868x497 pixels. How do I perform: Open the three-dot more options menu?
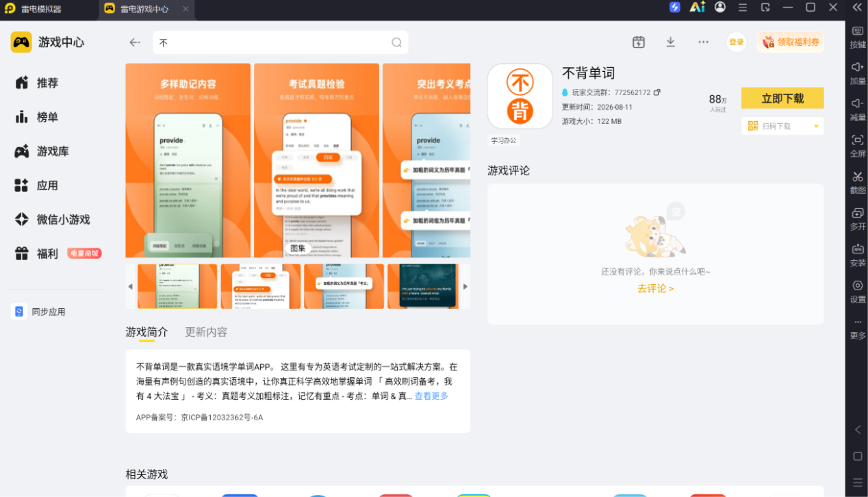[x=703, y=42]
